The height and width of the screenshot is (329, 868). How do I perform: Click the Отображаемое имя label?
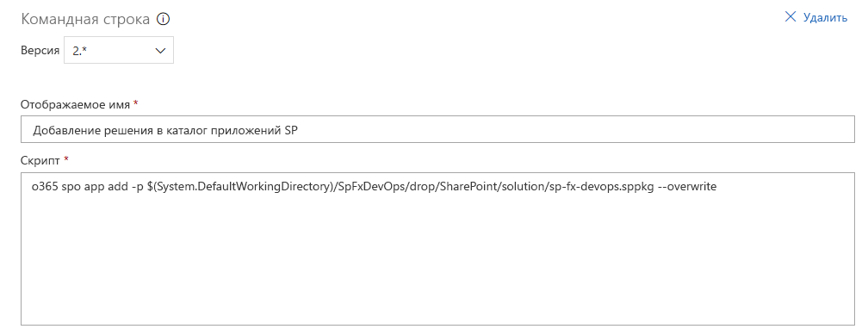point(75,105)
